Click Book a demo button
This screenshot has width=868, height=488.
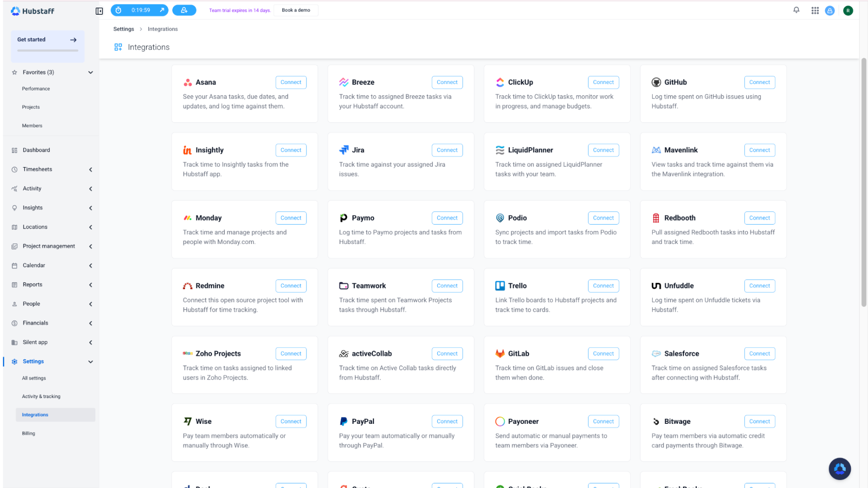coord(296,10)
